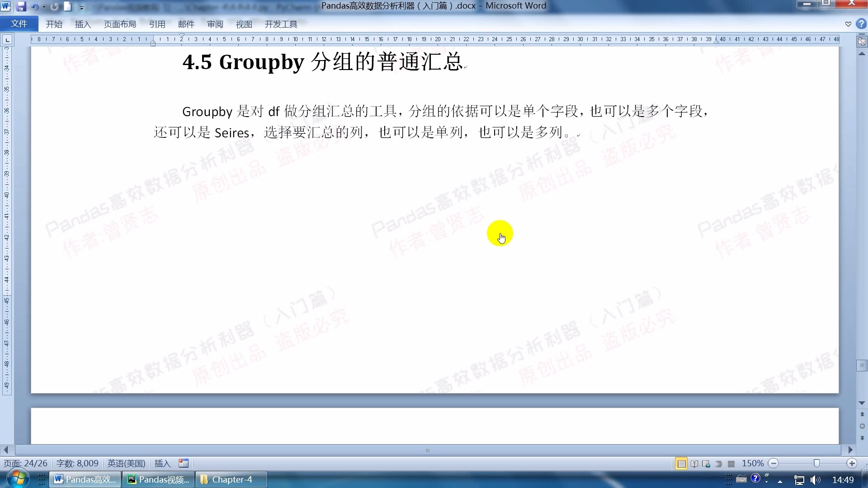The width and height of the screenshot is (868, 488).
Task: Select the Draft view icon
Action: click(x=731, y=463)
